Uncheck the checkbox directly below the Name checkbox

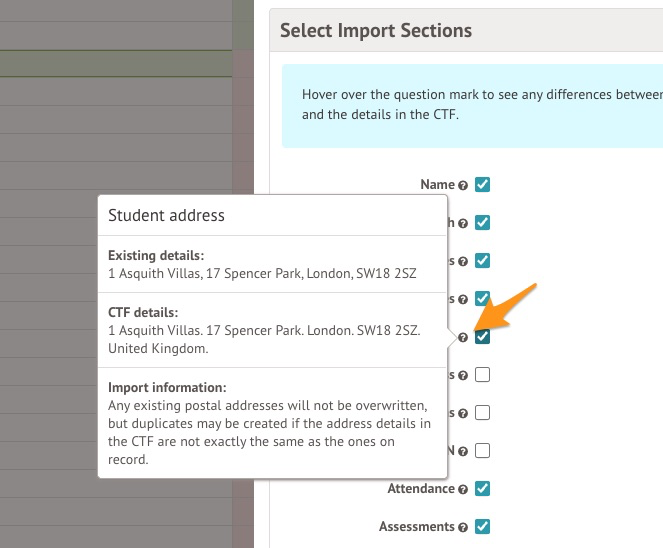(x=482, y=222)
